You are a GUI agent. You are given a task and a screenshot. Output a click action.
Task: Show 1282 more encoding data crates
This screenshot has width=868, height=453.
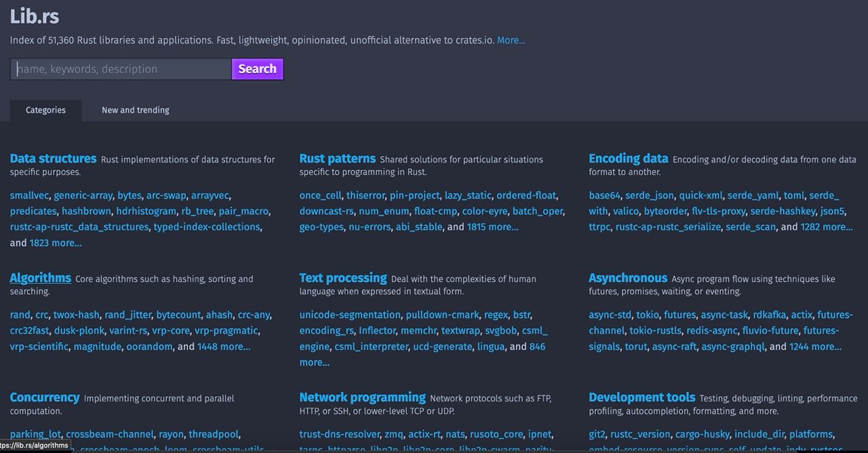(x=827, y=227)
